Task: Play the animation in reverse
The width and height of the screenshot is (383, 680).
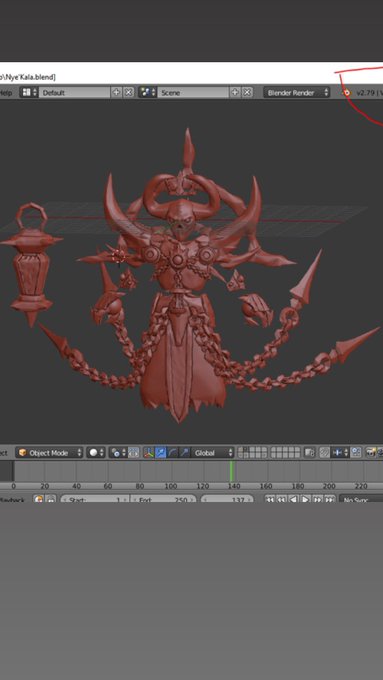Action: coord(294,500)
